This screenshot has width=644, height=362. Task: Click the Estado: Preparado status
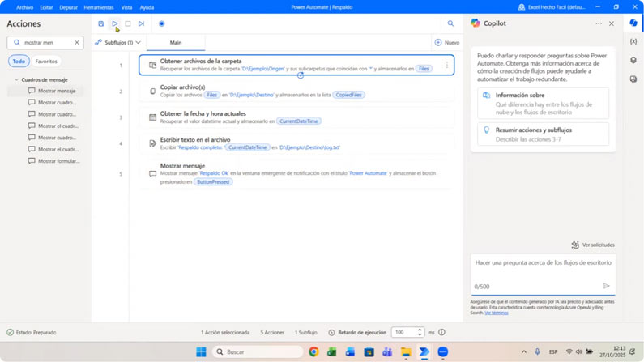point(32,333)
